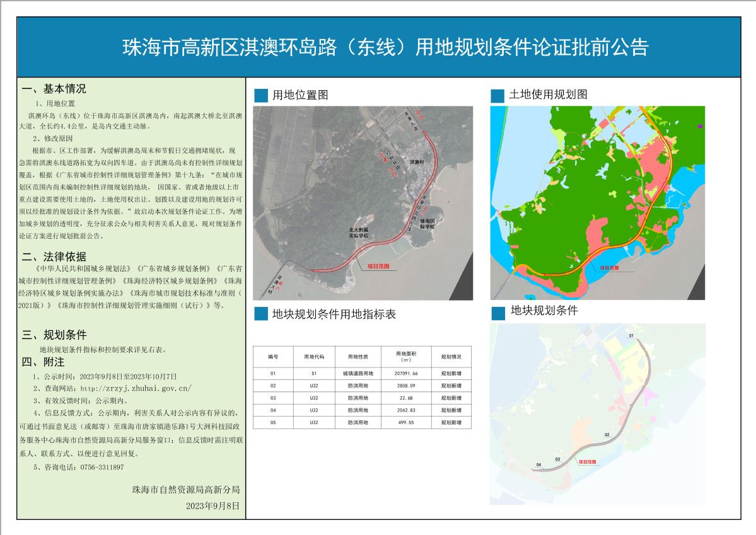This screenshot has height=535, width=756.
Task: Click the 规划新增 cell in row 05
Action: click(451, 423)
